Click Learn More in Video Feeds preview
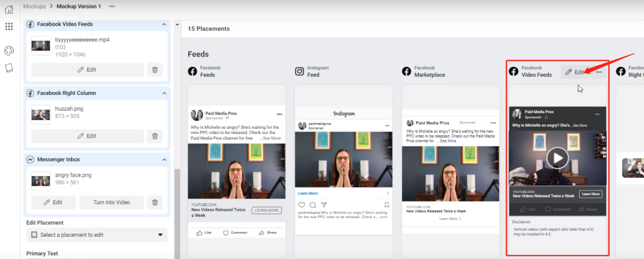 [x=590, y=194]
